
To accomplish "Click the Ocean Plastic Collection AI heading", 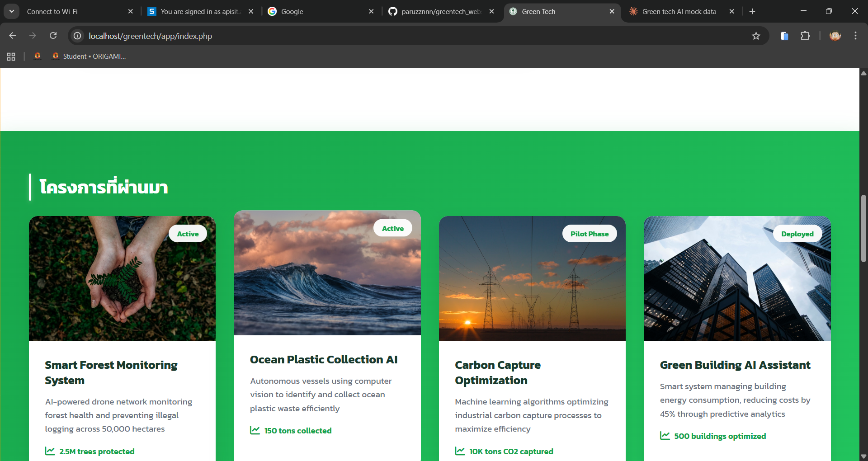I will coord(324,359).
